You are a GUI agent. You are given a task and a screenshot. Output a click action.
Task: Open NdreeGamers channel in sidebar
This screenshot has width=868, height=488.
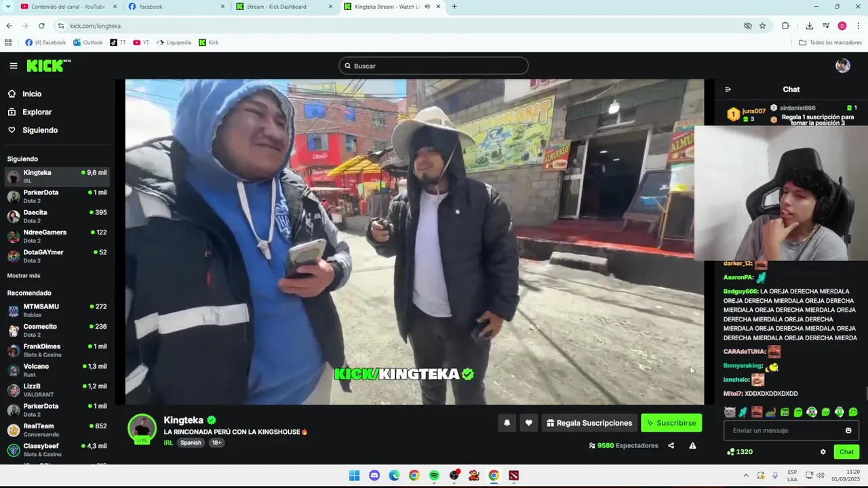pyautogui.click(x=58, y=236)
